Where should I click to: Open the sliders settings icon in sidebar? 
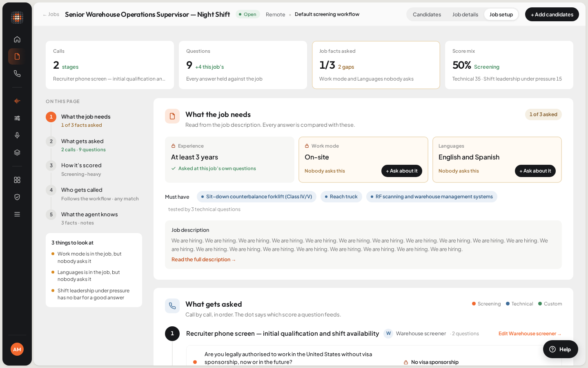coord(17,118)
